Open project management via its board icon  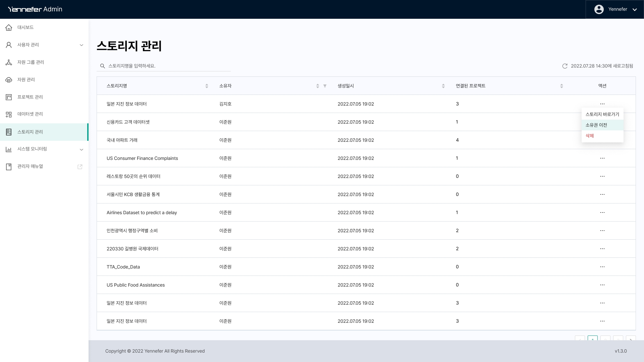9,97
